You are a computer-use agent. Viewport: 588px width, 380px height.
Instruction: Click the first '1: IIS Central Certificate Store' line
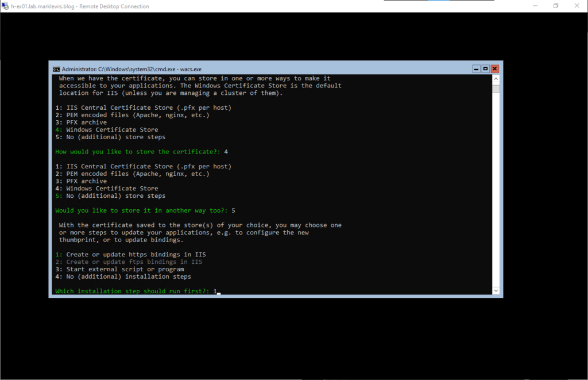coord(143,108)
